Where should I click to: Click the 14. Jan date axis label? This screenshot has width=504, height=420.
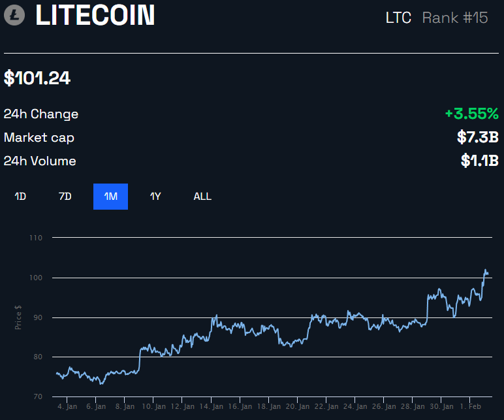(x=213, y=406)
